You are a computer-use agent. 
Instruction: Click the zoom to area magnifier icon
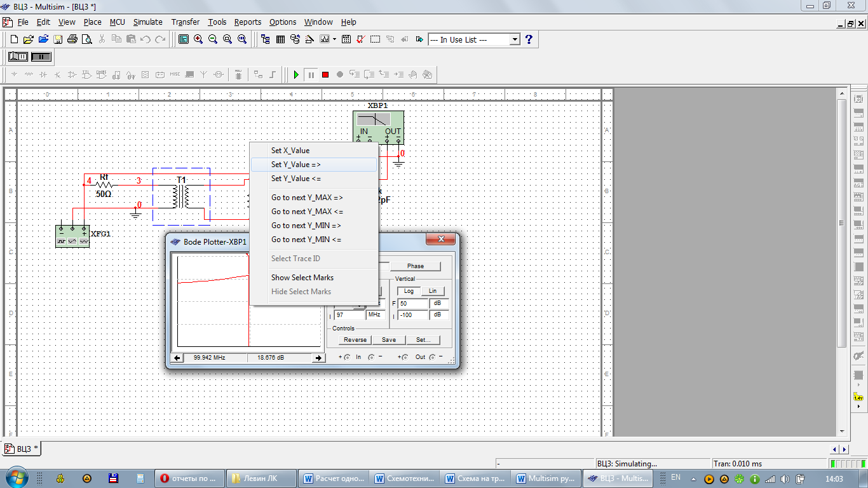227,39
